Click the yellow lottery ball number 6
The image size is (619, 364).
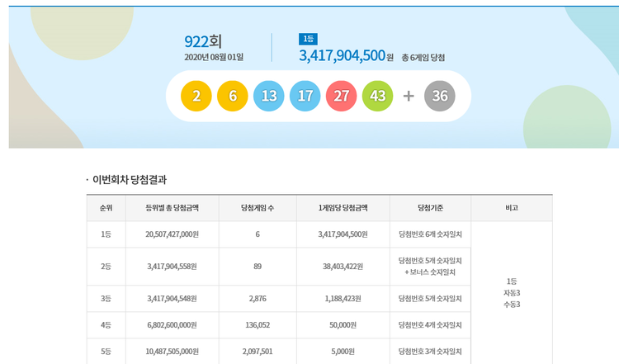point(233,96)
